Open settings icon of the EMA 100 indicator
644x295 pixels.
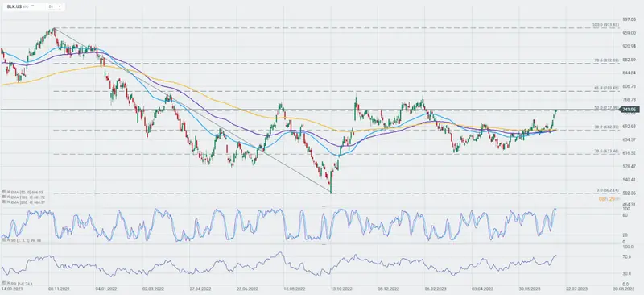tap(4, 197)
